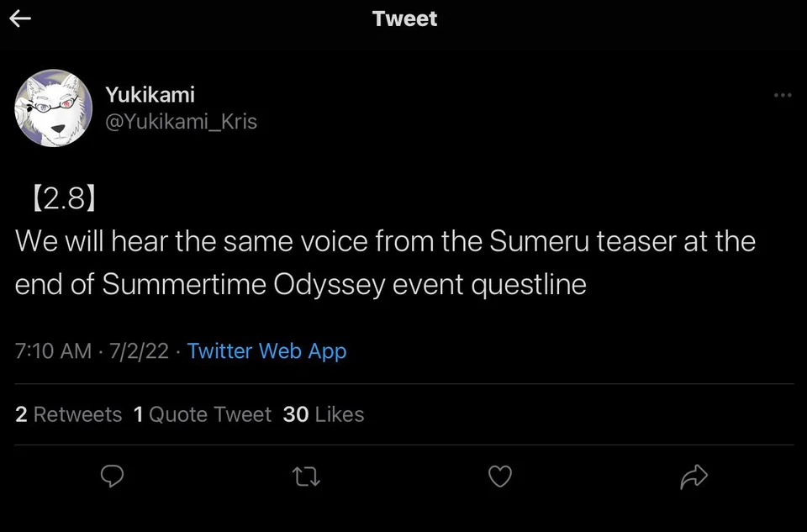Like the tweet with the heart icon
807x532 pixels.
click(500, 477)
